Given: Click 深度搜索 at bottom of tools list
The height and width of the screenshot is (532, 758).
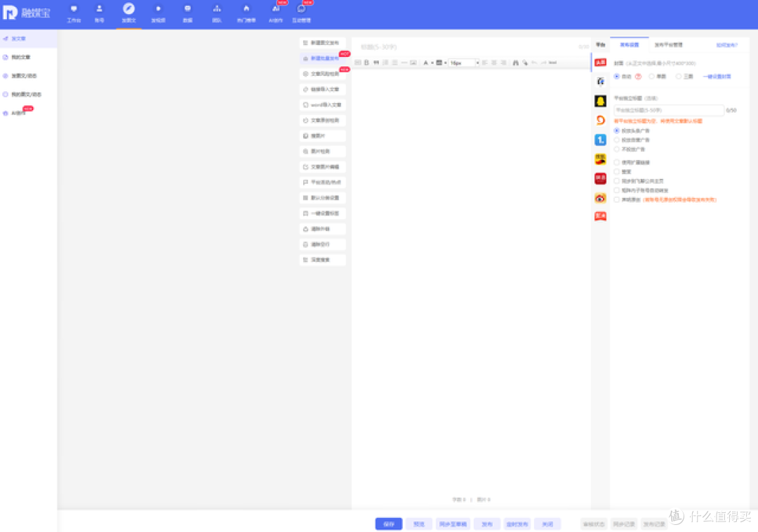Looking at the screenshot, I should 322,260.
